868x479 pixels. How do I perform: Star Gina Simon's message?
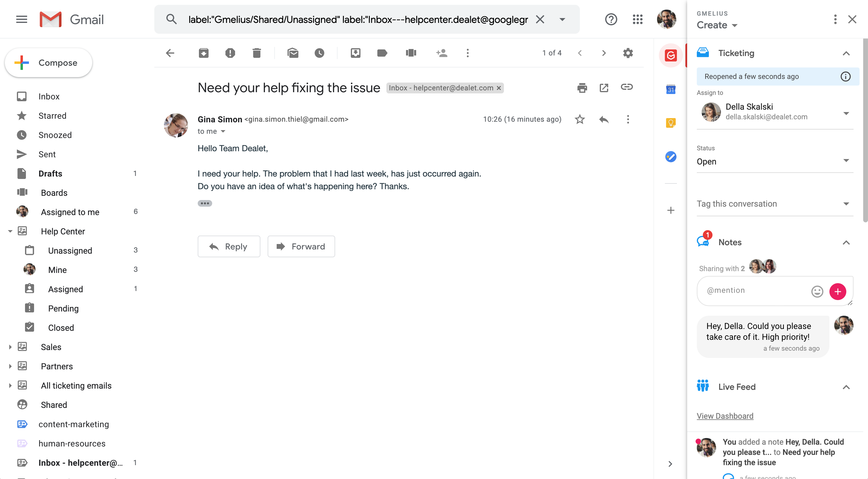pos(580,119)
